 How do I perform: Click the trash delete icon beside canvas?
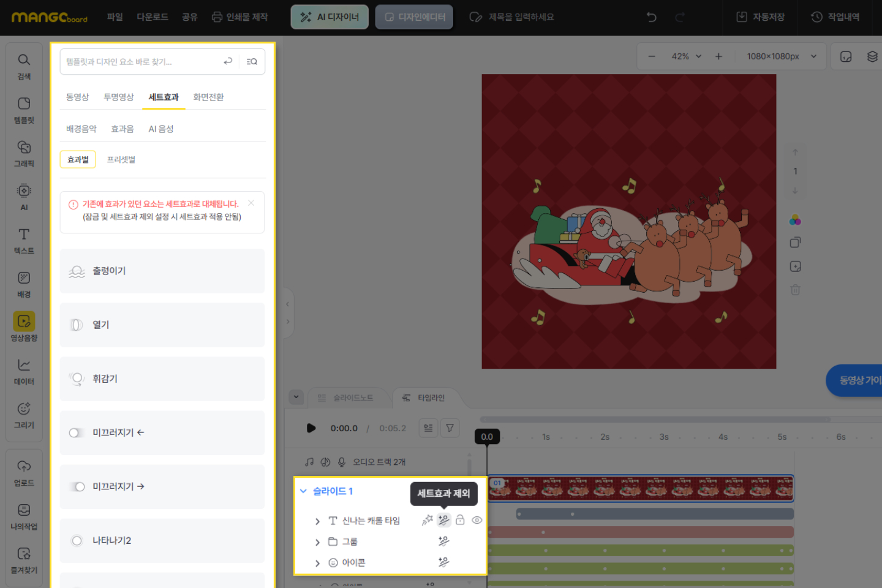click(x=795, y=290)
